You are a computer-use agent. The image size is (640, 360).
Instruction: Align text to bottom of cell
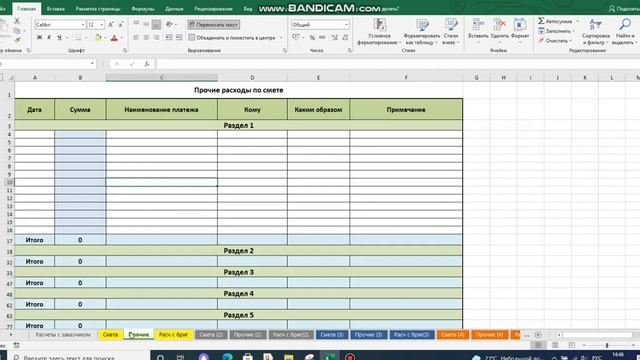tap(156, 24)
